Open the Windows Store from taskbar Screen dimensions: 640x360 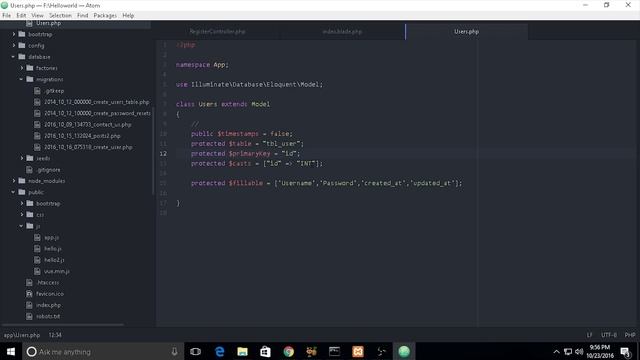265,351
